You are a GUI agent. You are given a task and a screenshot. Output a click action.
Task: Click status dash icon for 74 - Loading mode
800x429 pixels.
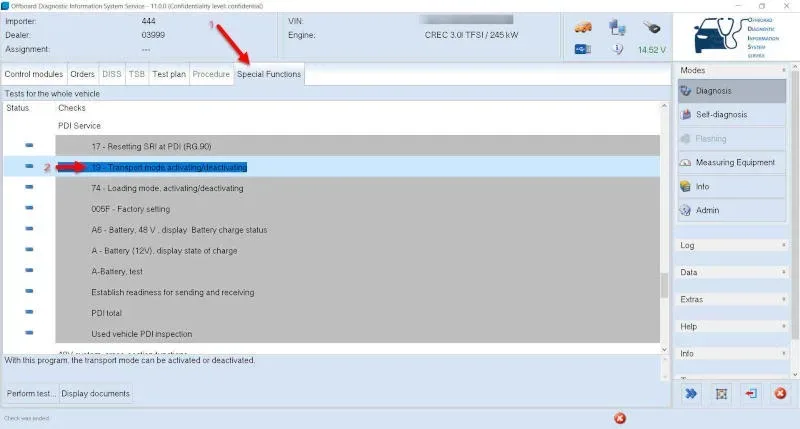coord(29,187)
